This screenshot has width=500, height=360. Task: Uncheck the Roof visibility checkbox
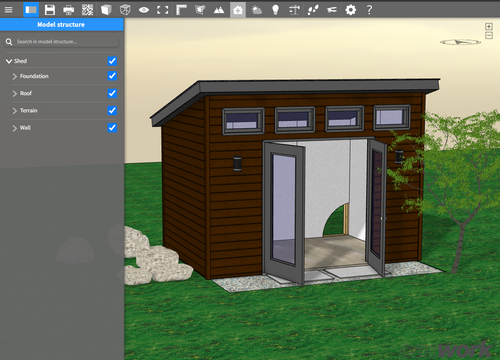112,93
